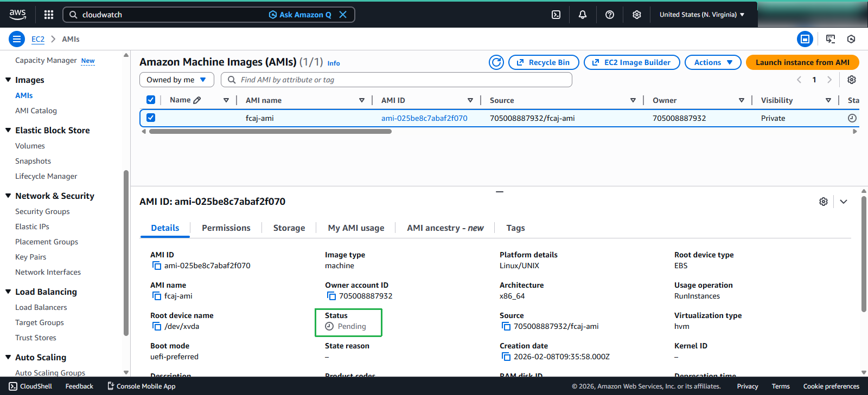Click the horizontal table scrollbar

(270, 131)
